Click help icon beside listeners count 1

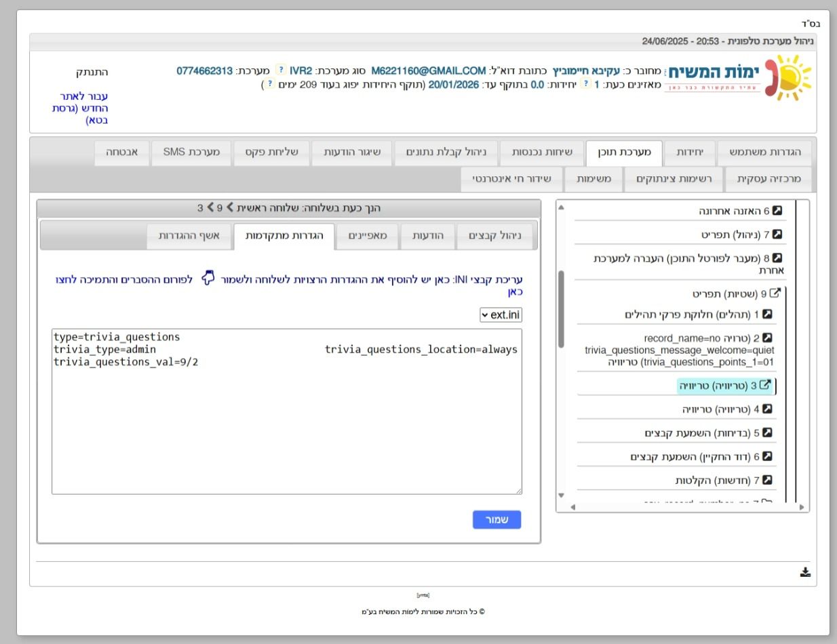[x=587, y=84]
